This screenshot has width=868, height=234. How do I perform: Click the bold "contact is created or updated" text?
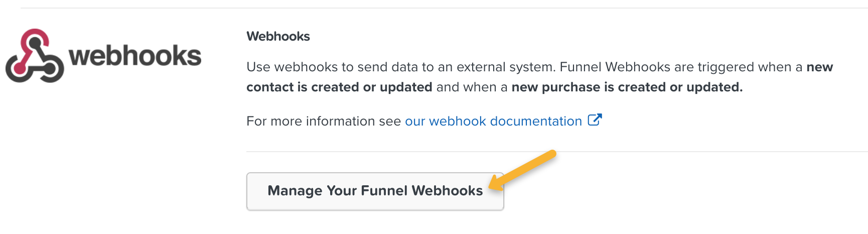339,87
